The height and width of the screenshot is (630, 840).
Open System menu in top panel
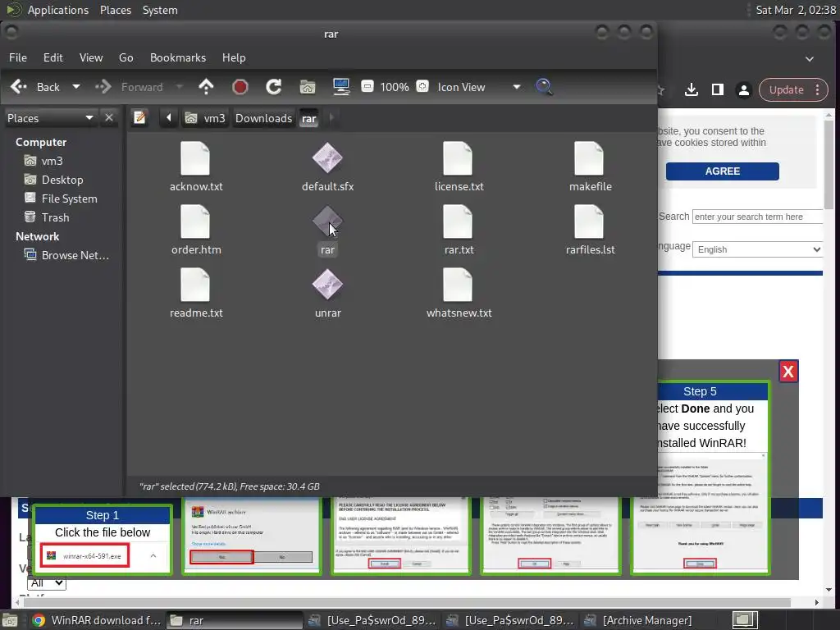click(x=160, y=10)
